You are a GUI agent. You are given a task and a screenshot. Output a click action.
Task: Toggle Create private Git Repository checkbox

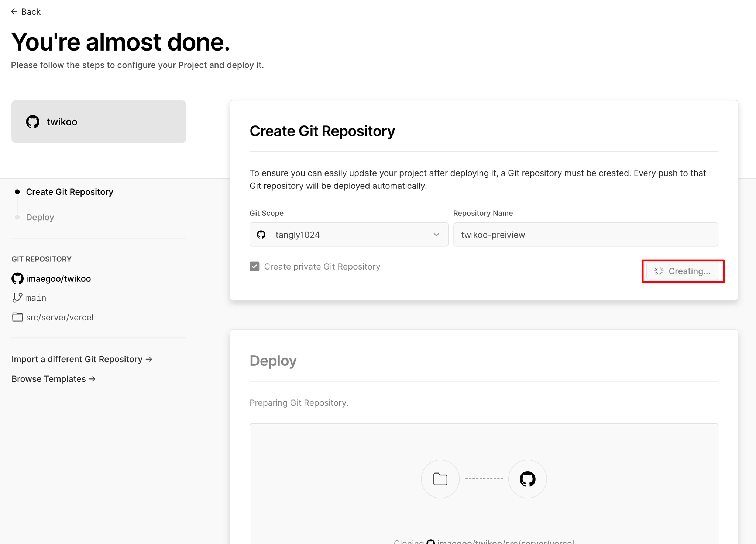click(x=254, y=267)
